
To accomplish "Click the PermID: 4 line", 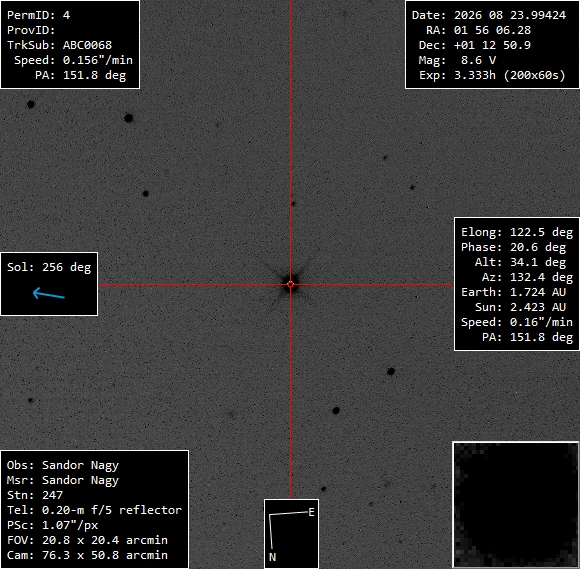I will (x=38, y=15).
